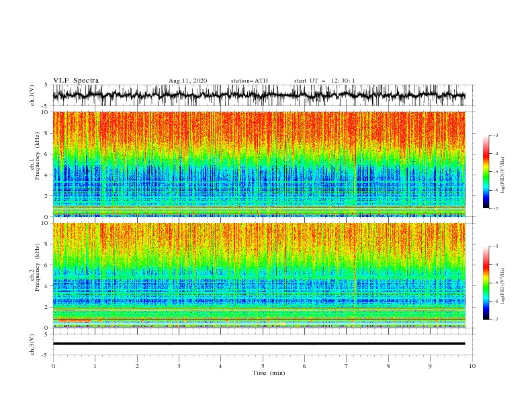Click the lower colorbar '-7' tick label
Image resolution: width=532 pixels, height=411 pixels.
coord(496,319)
